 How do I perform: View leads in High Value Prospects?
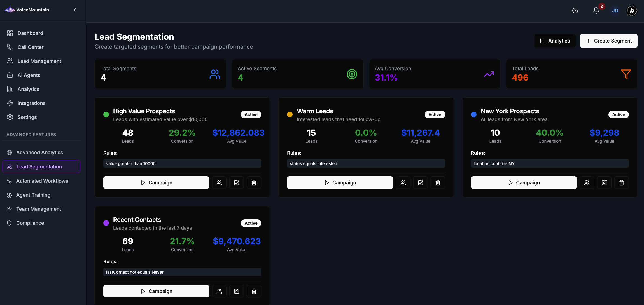219,183
